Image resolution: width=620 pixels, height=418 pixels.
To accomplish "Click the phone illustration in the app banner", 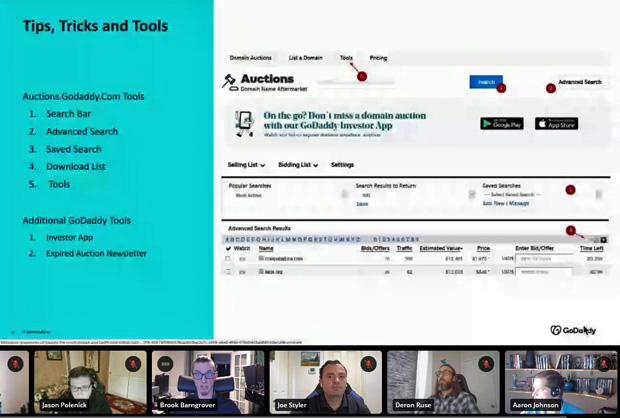I will point(244,124).
